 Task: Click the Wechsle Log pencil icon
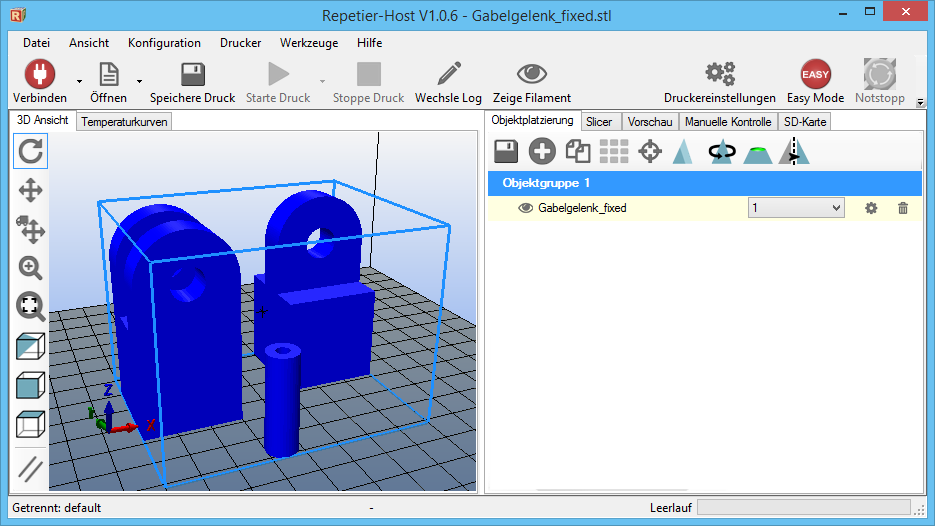tap(448, 74)
